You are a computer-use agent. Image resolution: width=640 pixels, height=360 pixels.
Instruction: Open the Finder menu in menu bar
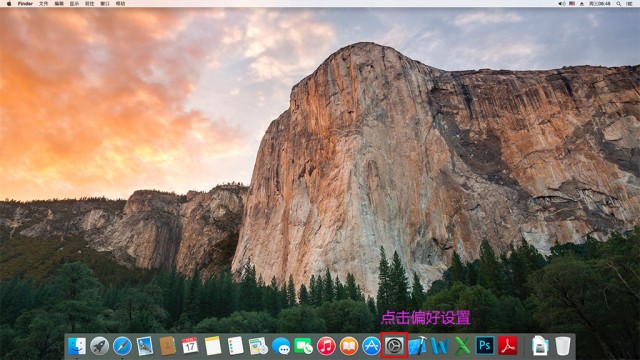(x=25, y=3)
